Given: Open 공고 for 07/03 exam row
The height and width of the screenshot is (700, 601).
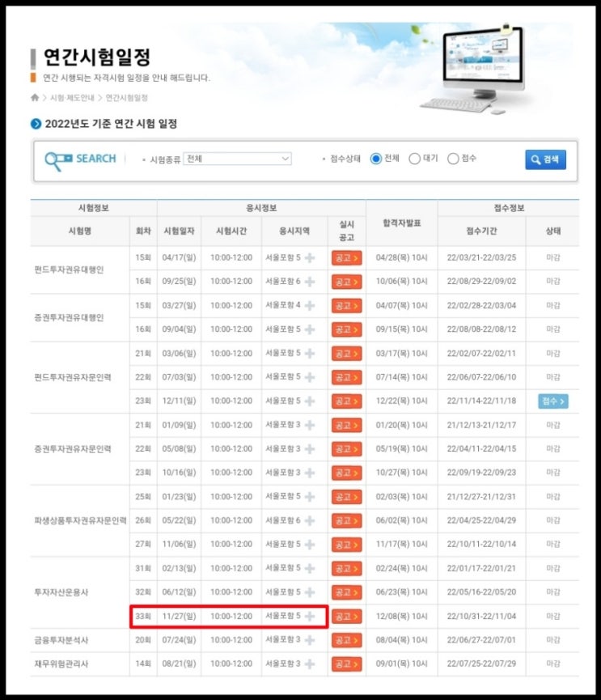Looking at the screenshot, I should tap(347, 377).
